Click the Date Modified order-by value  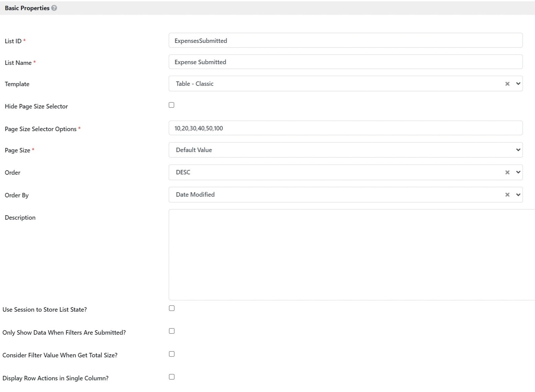pyautogui.click(x=195, y=195)
